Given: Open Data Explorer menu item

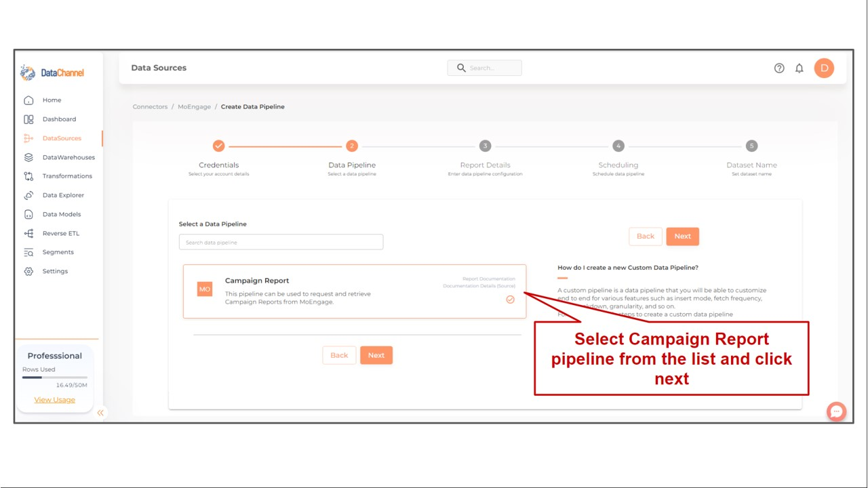Looking at the screenshot, I should [63, 195].
